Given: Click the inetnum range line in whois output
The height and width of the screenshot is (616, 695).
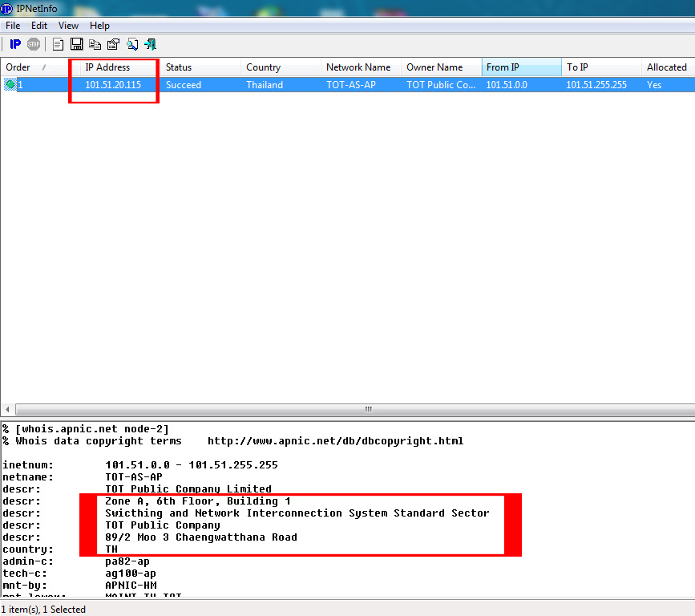Looking at the screenshot, I should (140, 464).
